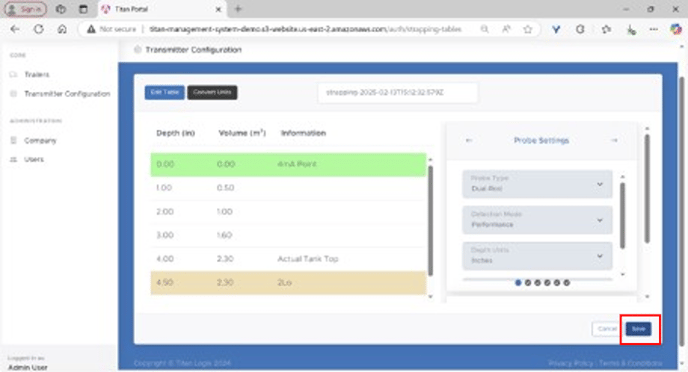Open the Depth Units dropdown
688x372 pixels.
coord(537,256)
